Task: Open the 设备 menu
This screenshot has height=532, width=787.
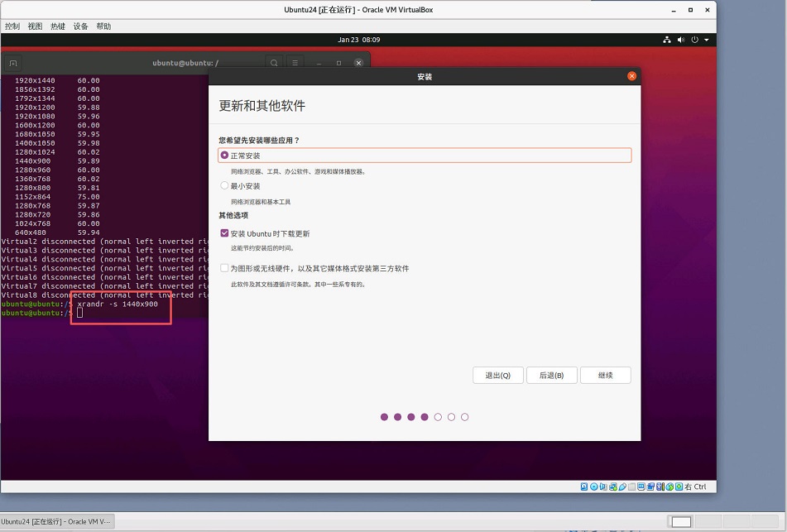Action: coord(79,26)
